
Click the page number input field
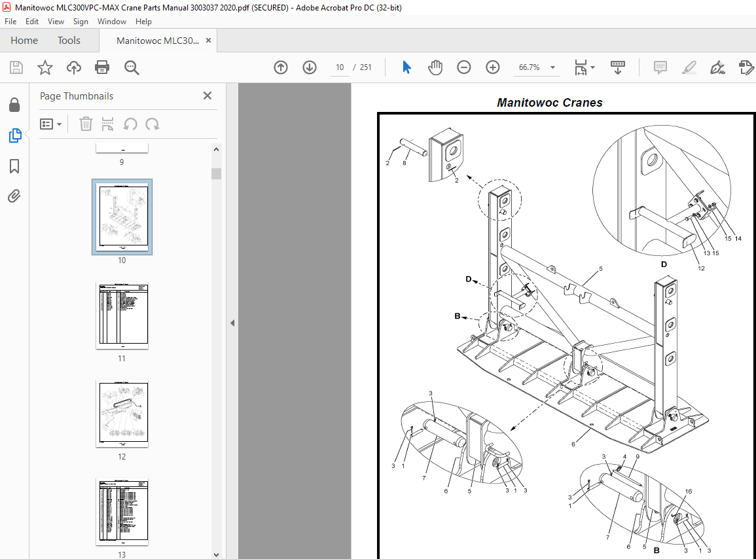pos(340,67)
